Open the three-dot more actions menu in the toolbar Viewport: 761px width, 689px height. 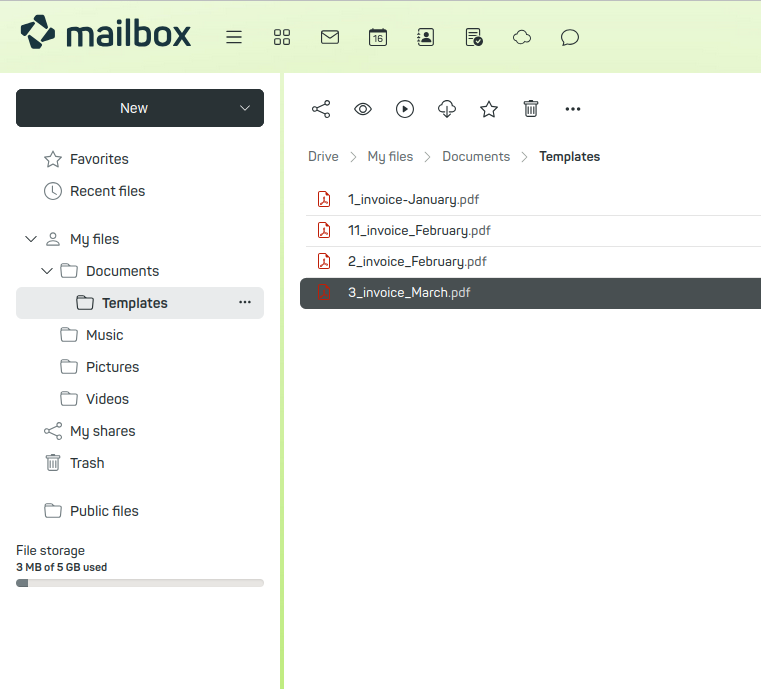click(573, 109)
